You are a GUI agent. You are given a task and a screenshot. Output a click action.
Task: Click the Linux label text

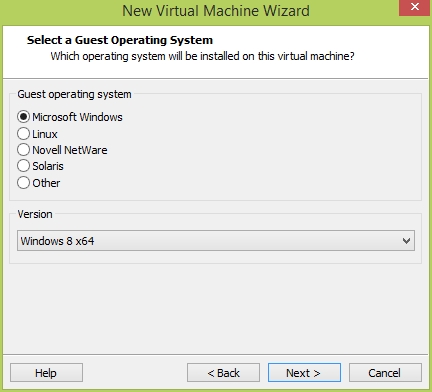pyautogui.click(x=45, y=134)
